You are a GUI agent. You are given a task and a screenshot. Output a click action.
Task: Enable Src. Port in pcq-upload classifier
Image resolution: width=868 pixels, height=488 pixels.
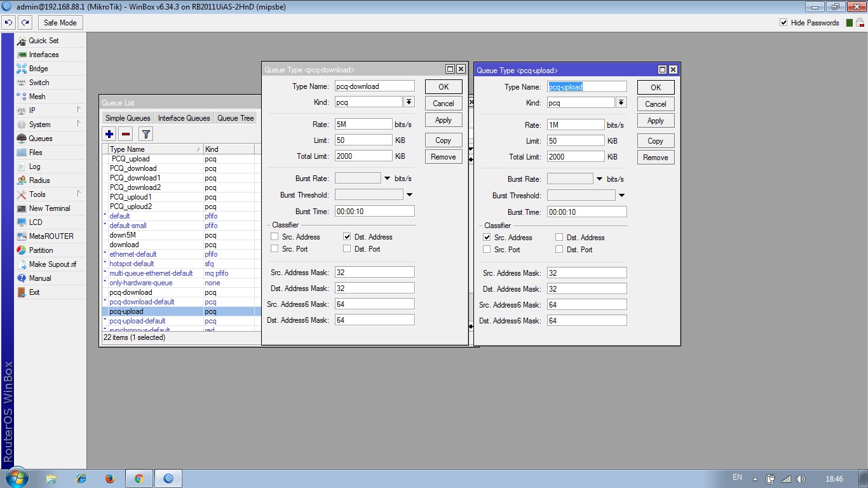(x=487, y=250)
